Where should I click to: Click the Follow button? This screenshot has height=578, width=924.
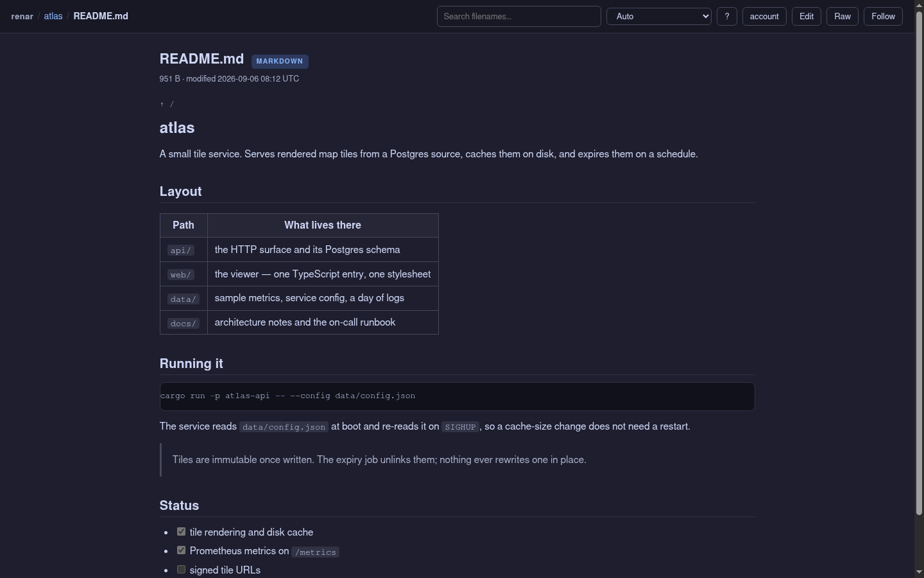pos(884,17)
